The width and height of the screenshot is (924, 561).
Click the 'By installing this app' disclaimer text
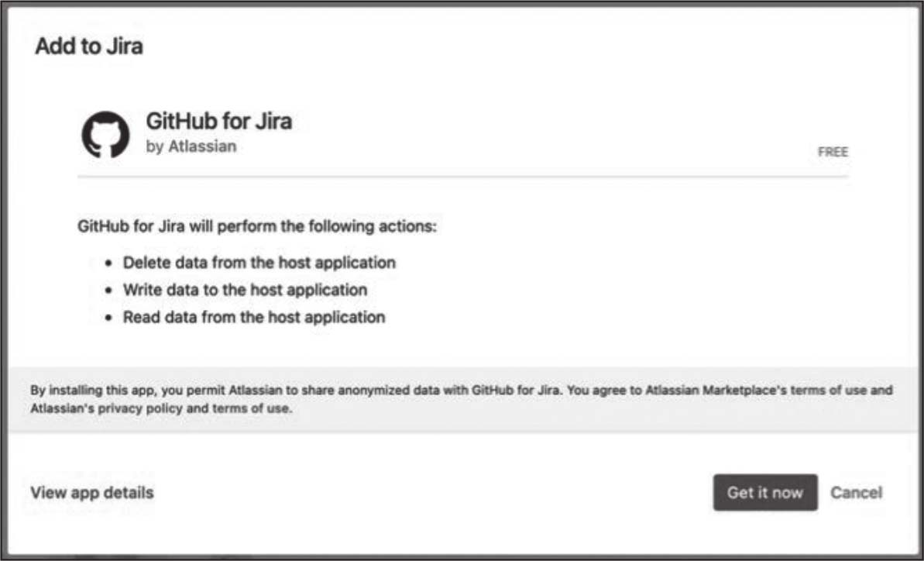point(232,391)
